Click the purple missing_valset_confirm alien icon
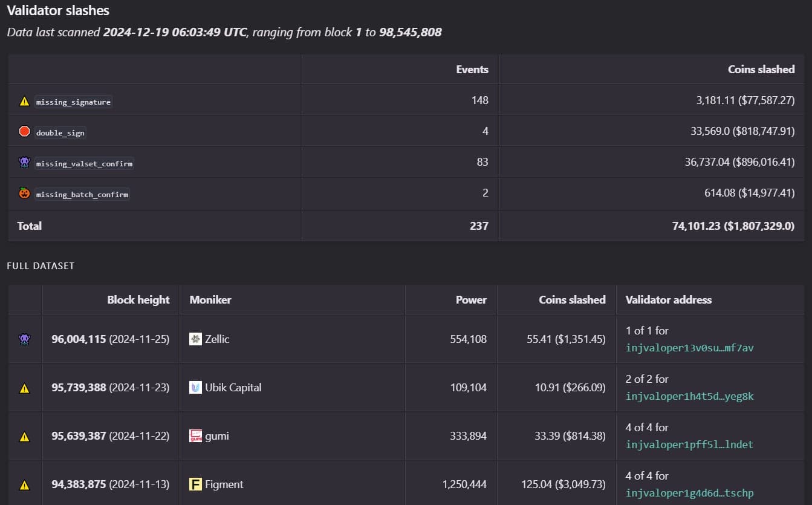812x505 pixels. pyautogui.click(x=24, y=163)
